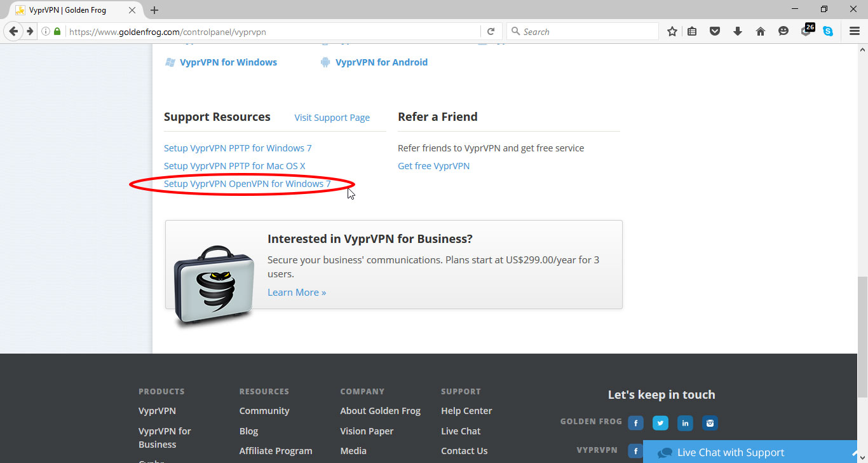
Task: Bookmark this page with the star icon
Action: [672, 31]
